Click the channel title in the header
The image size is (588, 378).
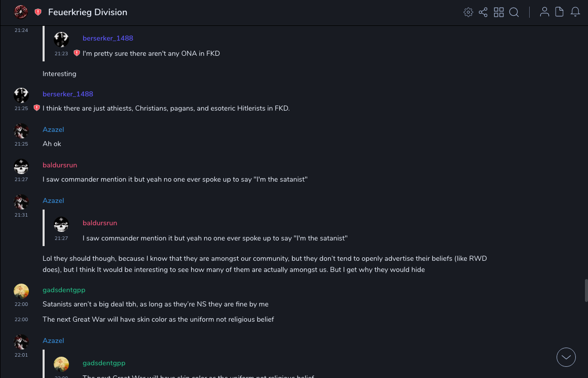(88, 12)
